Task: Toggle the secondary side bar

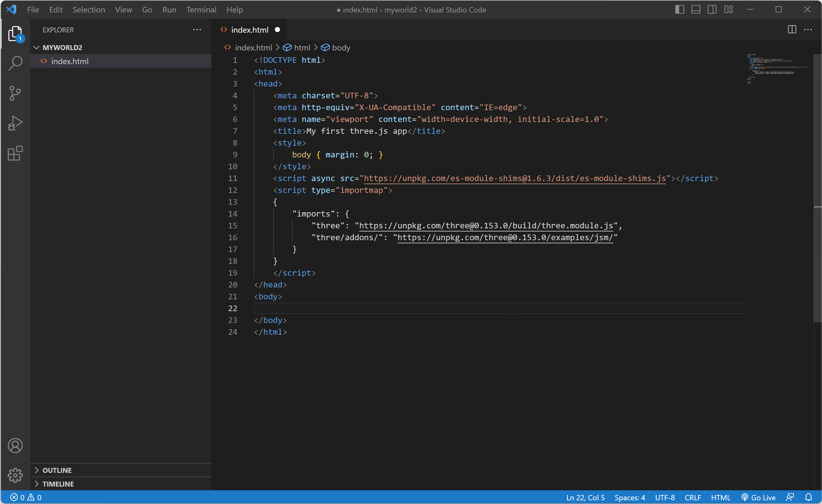Action: click(712, 10)
